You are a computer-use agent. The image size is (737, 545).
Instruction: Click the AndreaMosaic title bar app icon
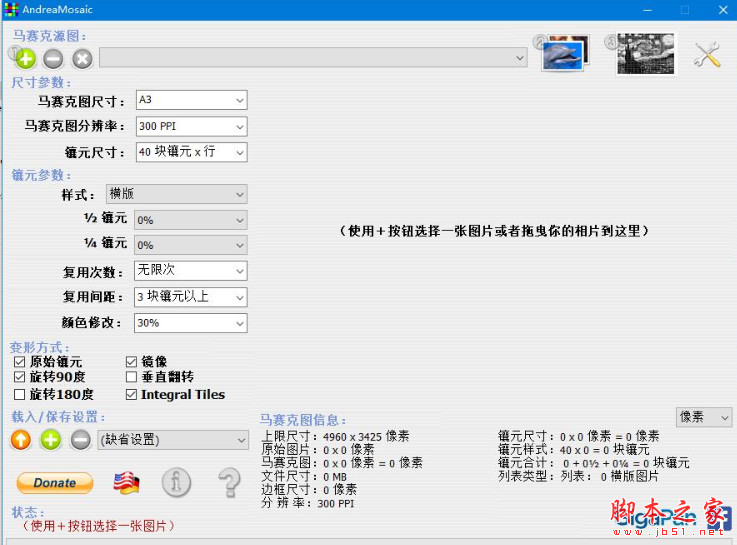[11, 9]
